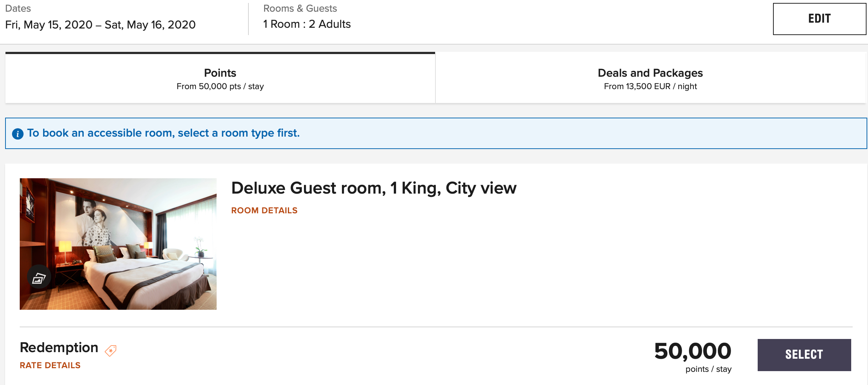Click the stay dates May 15–16, 2020
Screen dimensions: 868x385
coord(100,25)
